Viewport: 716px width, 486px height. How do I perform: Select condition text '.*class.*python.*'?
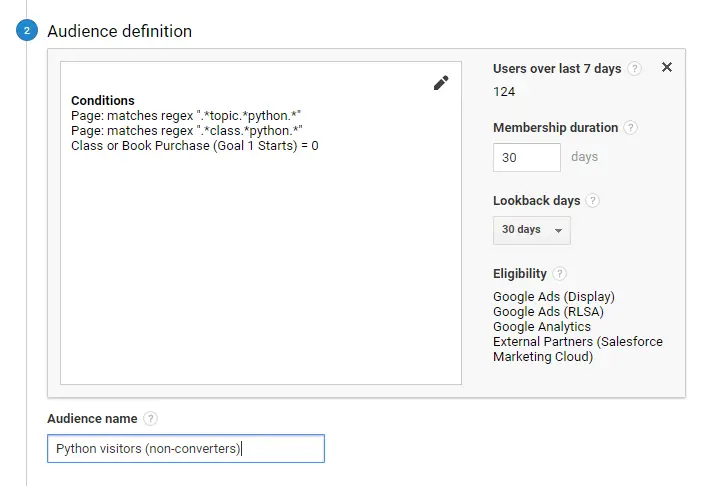point(249,131)
